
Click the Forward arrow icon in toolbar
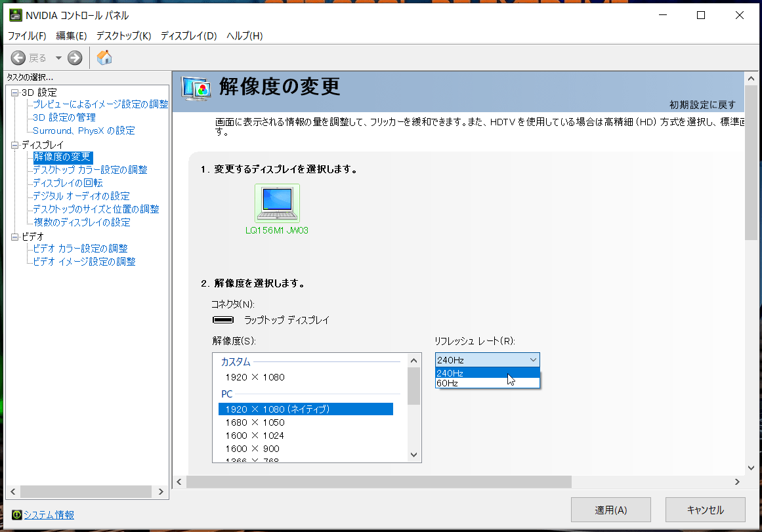tap(75, 58)
